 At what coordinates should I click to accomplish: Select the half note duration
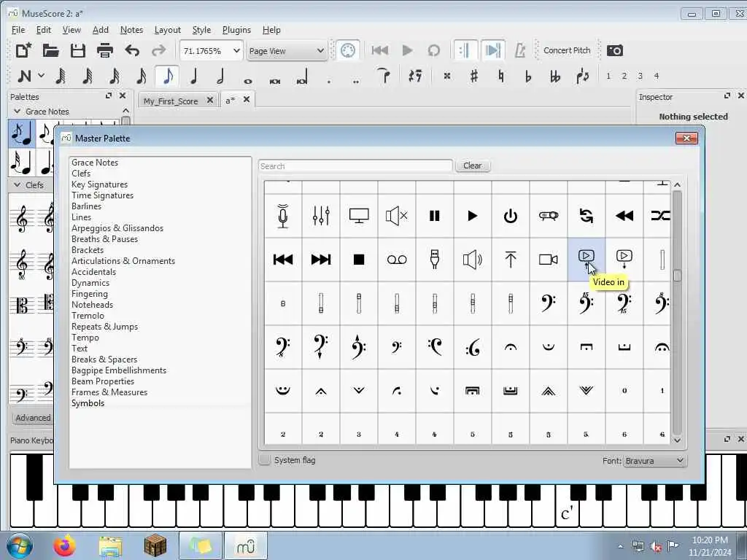tap(220, 76)
